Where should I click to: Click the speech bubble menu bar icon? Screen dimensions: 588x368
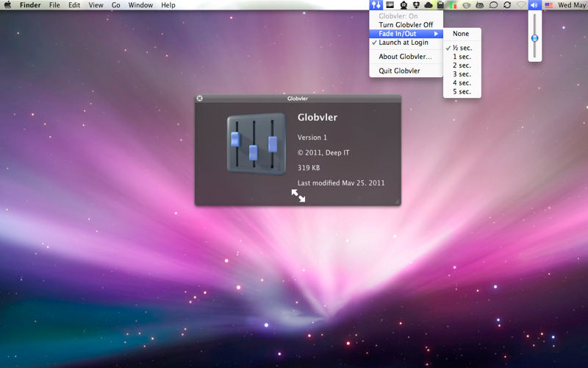(x=493, y=5)
